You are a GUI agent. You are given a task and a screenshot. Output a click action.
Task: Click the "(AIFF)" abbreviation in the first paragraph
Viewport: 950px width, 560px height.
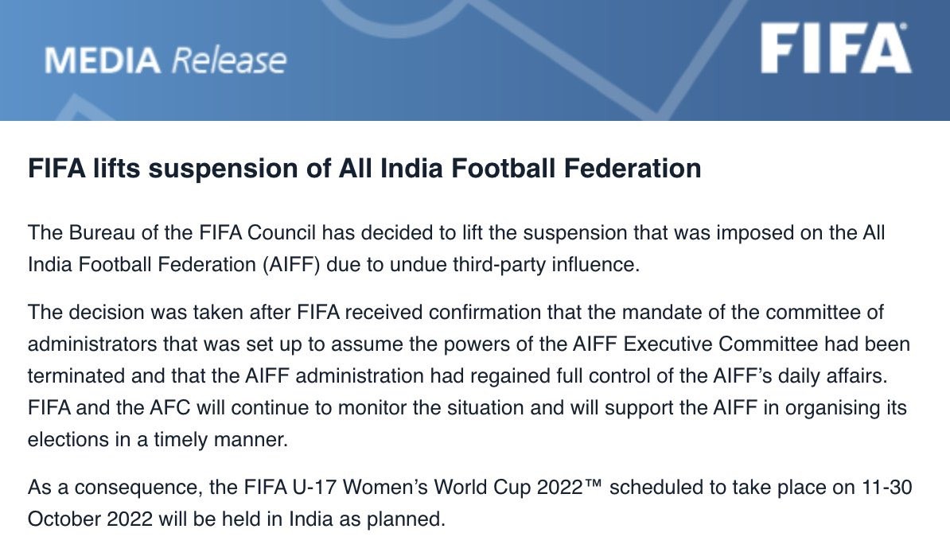point(290,265)
